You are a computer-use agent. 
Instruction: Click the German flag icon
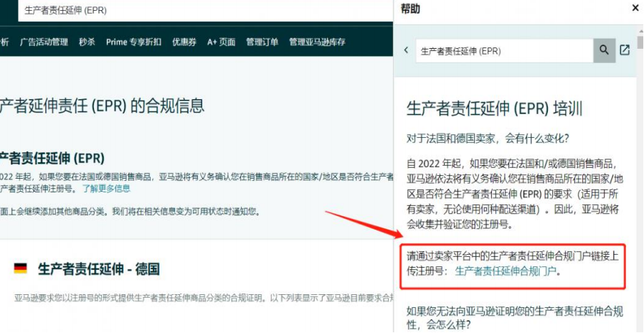coord(20,269)
